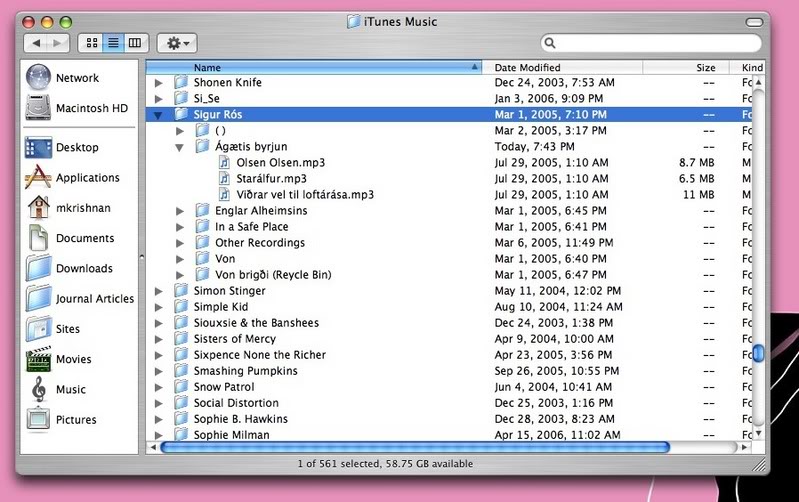
Task: Click the horizontal scrollbar thumb
Action: tap(415, 447)
